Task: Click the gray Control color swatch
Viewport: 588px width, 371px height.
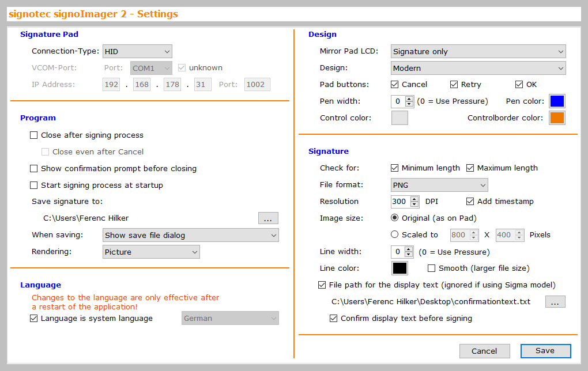Action: tap(399, 118)
